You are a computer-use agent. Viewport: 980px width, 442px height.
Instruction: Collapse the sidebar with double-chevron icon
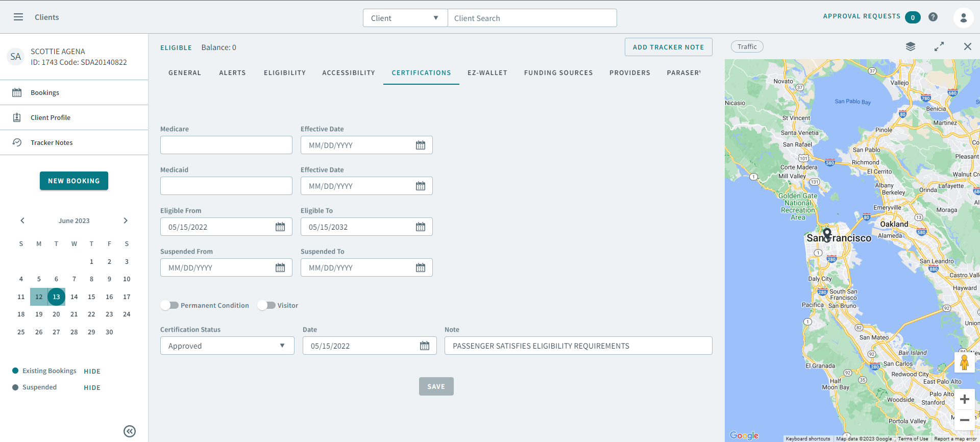(130, 431)
